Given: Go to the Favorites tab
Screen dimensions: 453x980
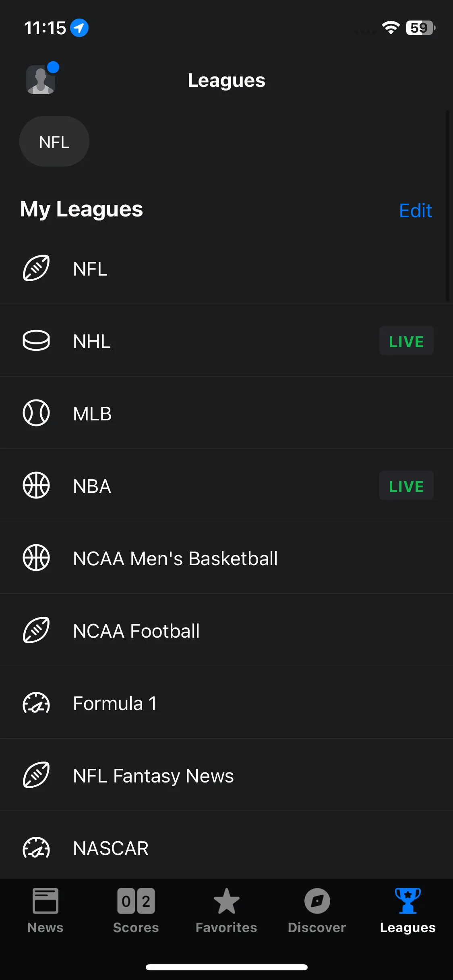Looking at the screenshot, I should tap(226, 911).
